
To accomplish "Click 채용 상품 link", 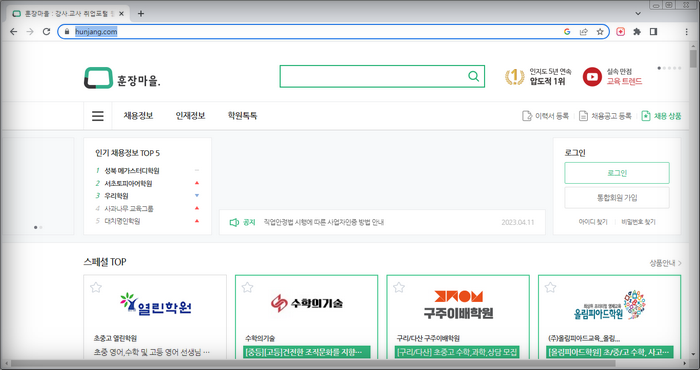I will pyautogui.click(x=662, y=116).
